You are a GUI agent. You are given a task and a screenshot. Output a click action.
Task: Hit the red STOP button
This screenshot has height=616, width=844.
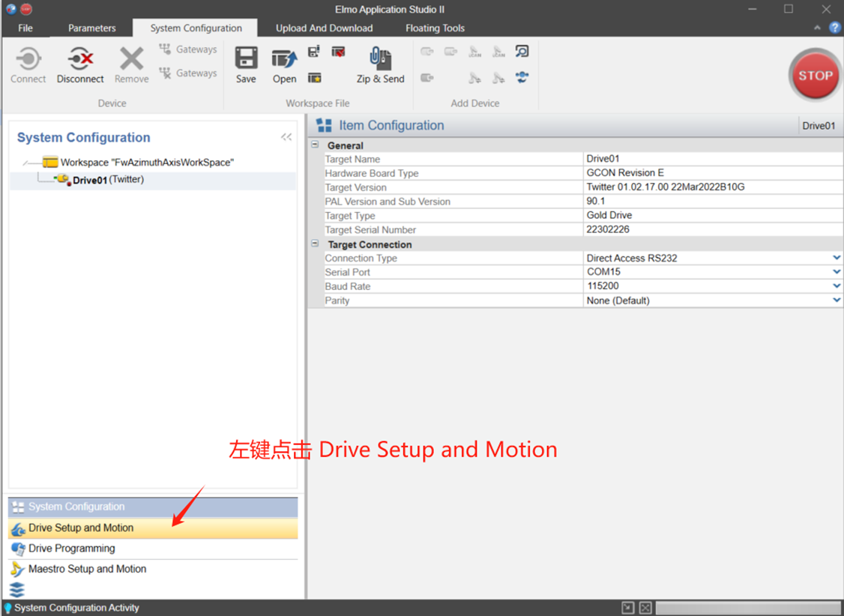click(815, 76)
